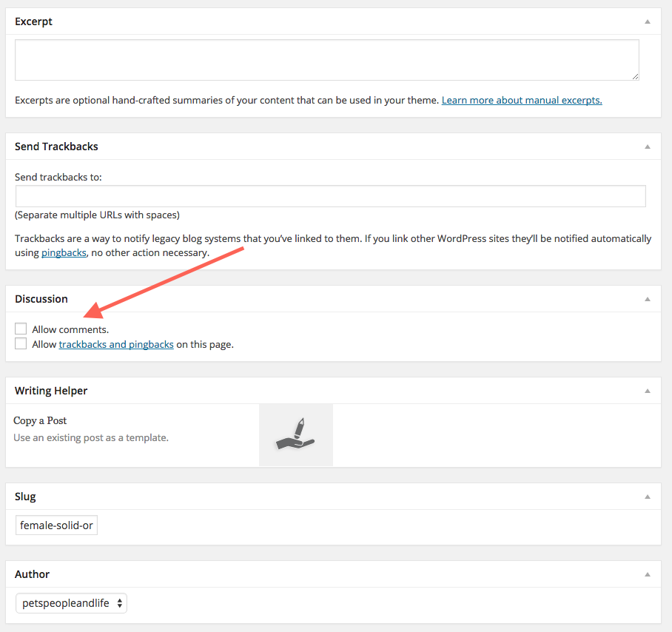Click the Excerpt textarea resize handle
672x632 pixels.
635,76
